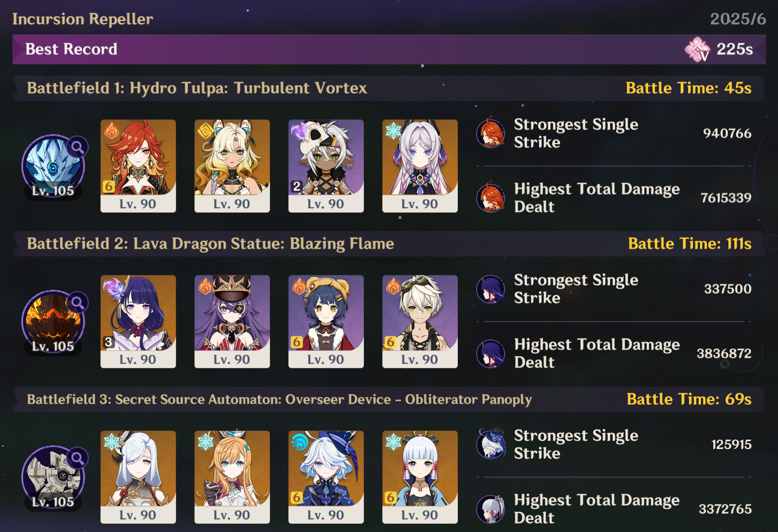The image size is (778, 532).
Task: Select goggles-wearing Pyro character portrait
Action: 420,321
